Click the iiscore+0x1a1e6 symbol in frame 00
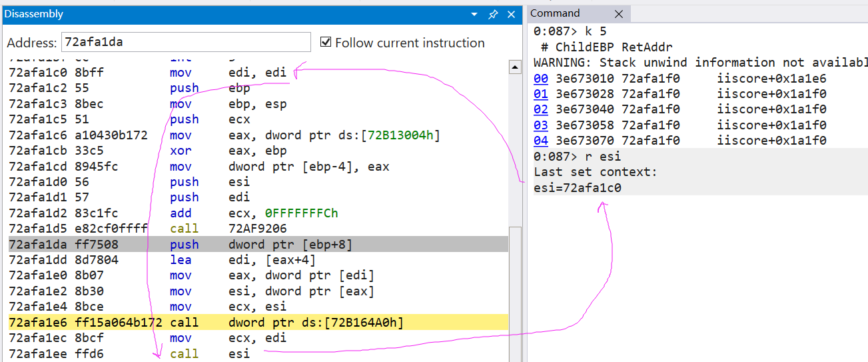This screenshot has width=868, height=362. tap(772, 79)
